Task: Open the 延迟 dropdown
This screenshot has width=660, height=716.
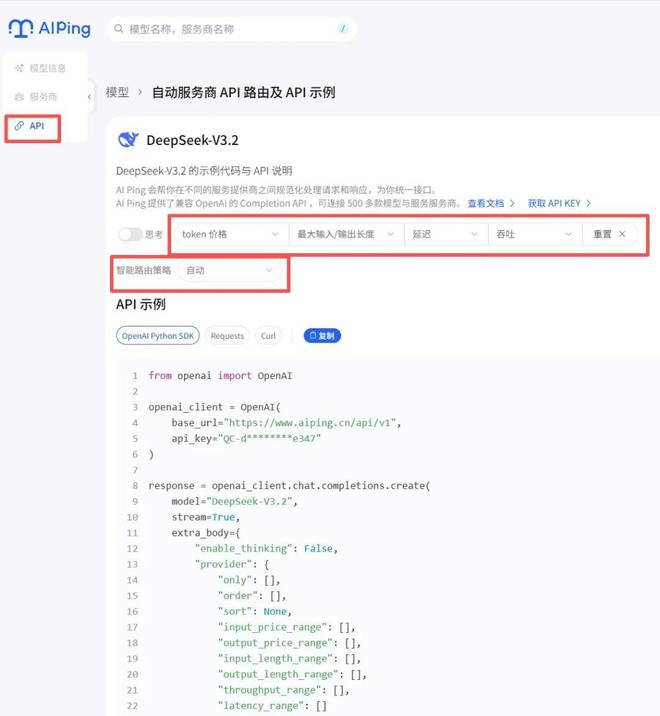Action: (446, 234)
